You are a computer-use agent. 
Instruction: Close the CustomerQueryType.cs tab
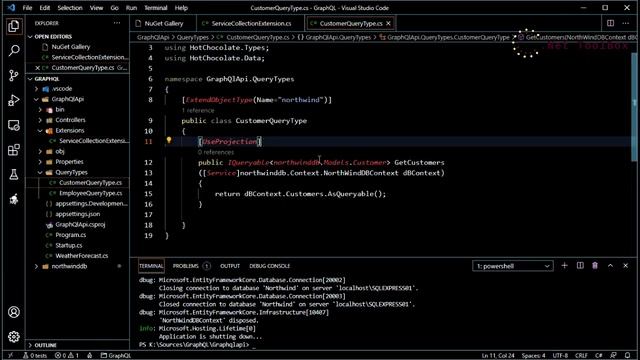tap(388, 24)
